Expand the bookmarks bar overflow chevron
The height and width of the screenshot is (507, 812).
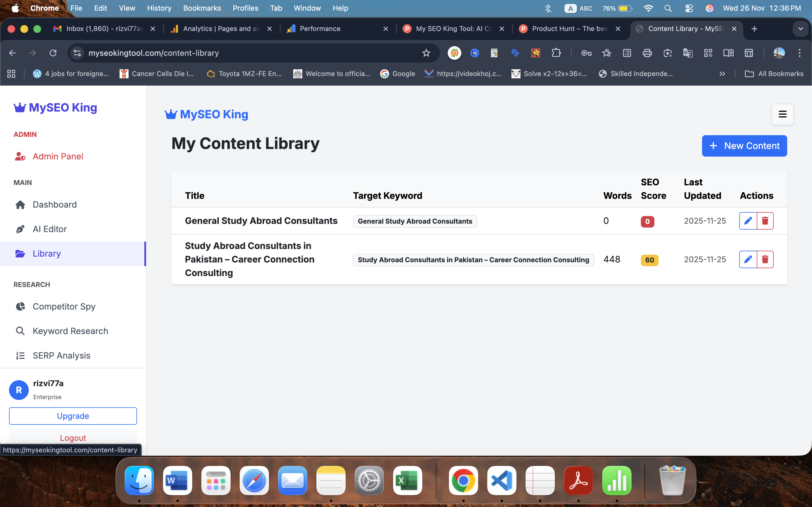coord(722,74)
